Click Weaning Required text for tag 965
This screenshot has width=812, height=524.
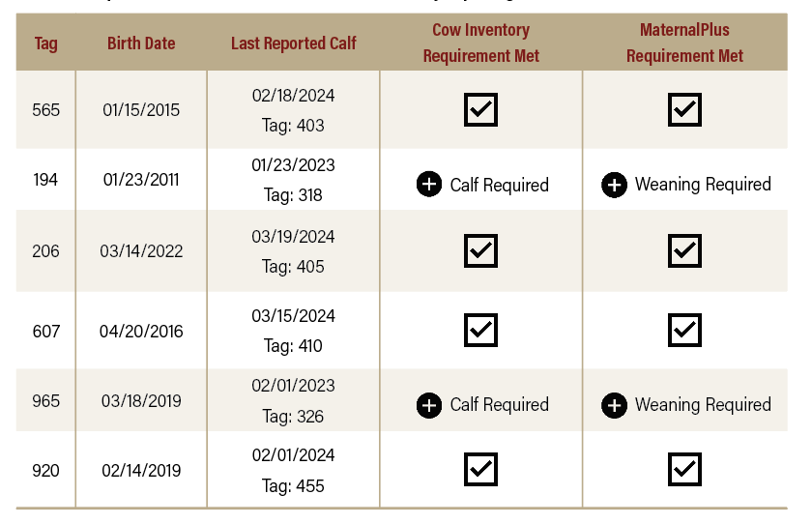[703, 405]
